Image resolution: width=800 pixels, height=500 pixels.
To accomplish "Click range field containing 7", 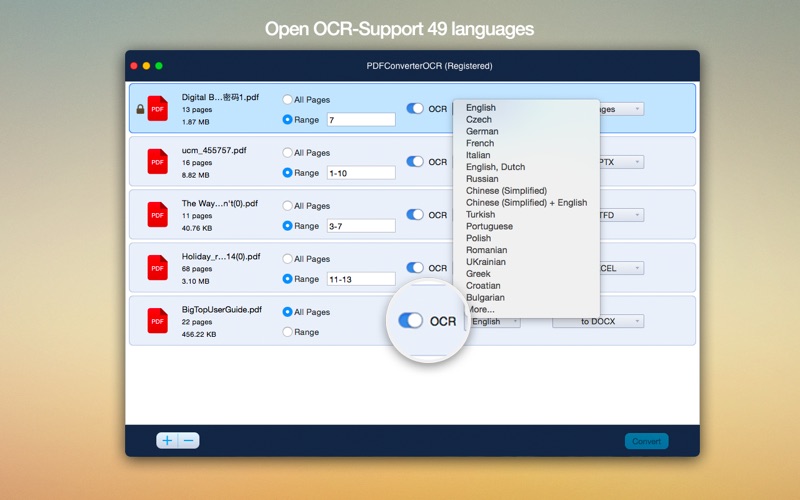I will [361, 120].
